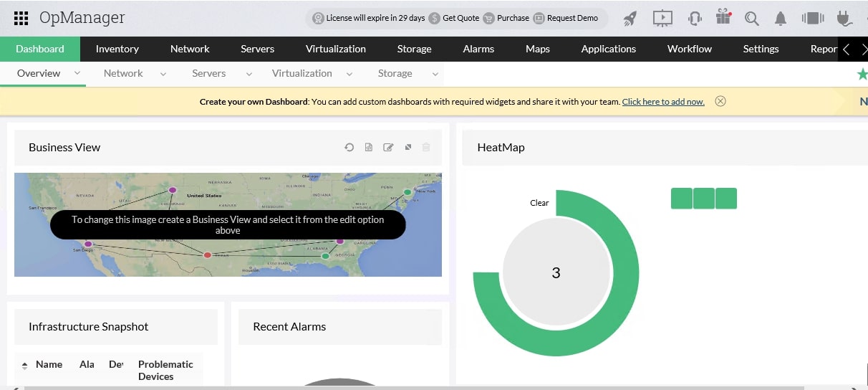Go to the Storage main menu tab
The height and width of the screenshot is (390, 868).
pyautogui.click(x=415, y=49)
